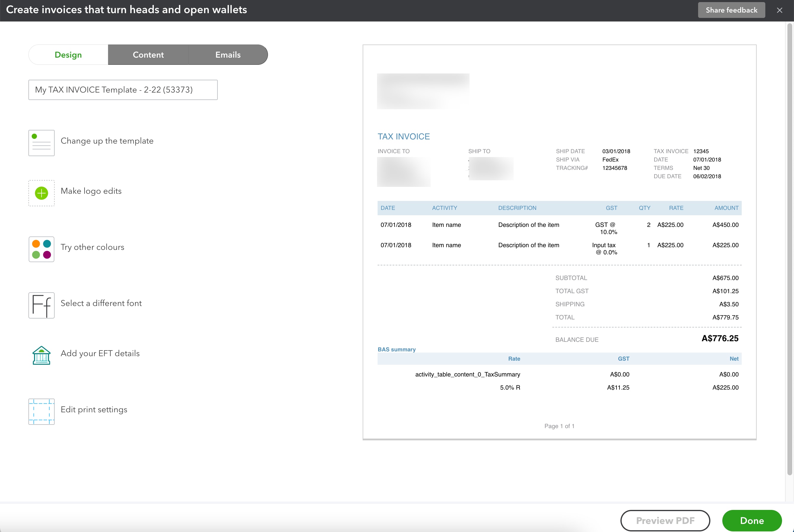Switch to the Content tab
This screenshot has width=794, height=532.
point(148,54)
